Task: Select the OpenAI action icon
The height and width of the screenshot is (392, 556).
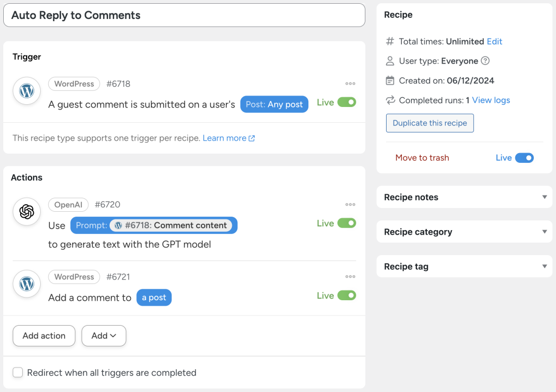Action: (x=27, y=212)
